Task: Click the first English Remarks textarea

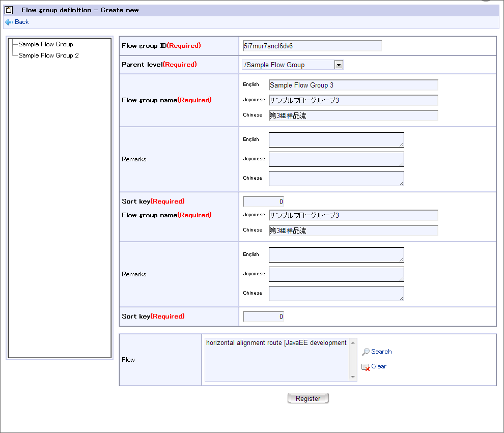Action: coord(336,140)
